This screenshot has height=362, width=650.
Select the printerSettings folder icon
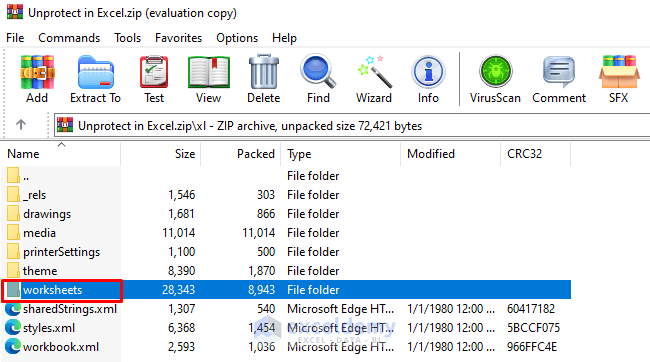pos(13,252)
